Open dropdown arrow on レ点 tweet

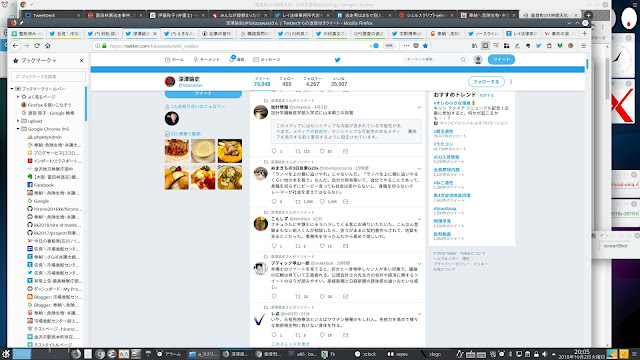(x=419, y=314)
